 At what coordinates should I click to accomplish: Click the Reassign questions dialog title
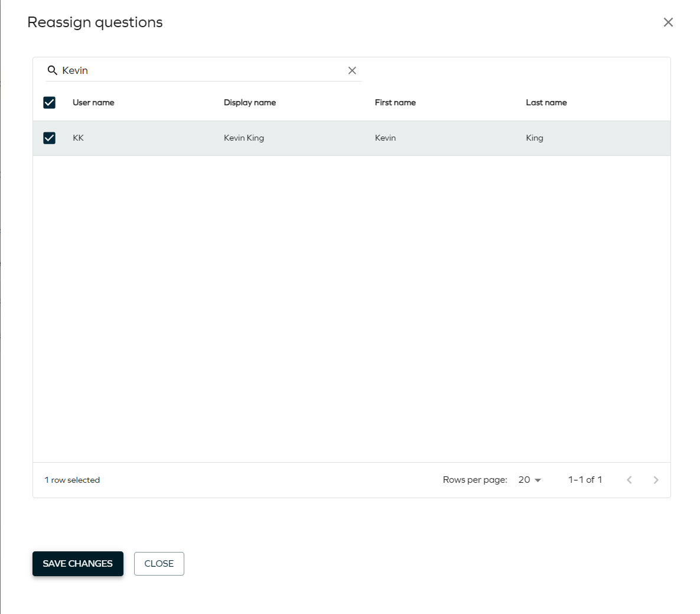click(x=95, y=22)
